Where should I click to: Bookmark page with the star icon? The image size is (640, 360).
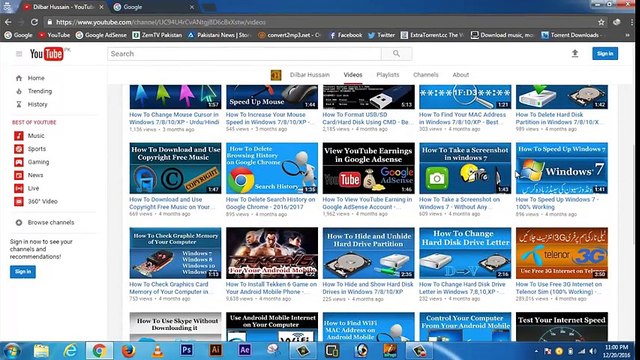point(601,22)
